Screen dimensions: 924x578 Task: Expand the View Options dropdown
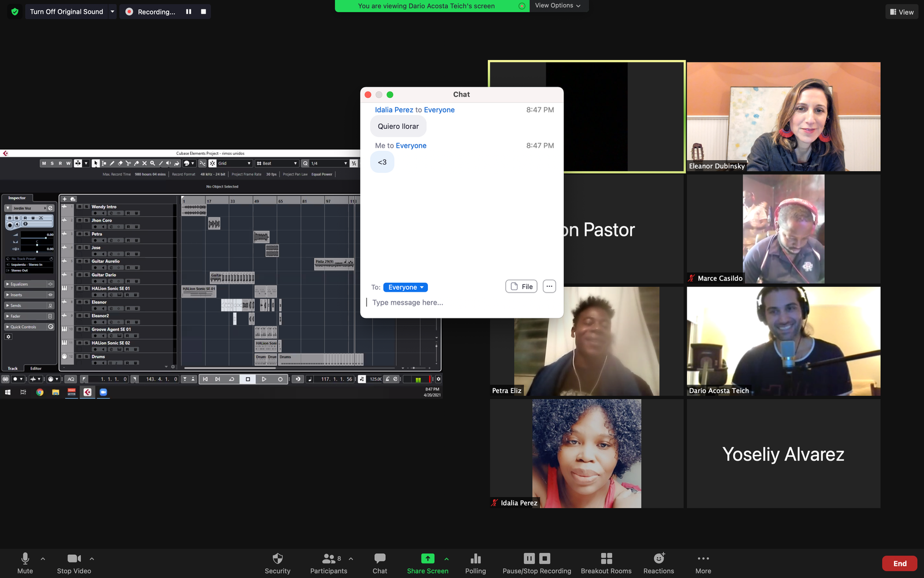[557, 6]
